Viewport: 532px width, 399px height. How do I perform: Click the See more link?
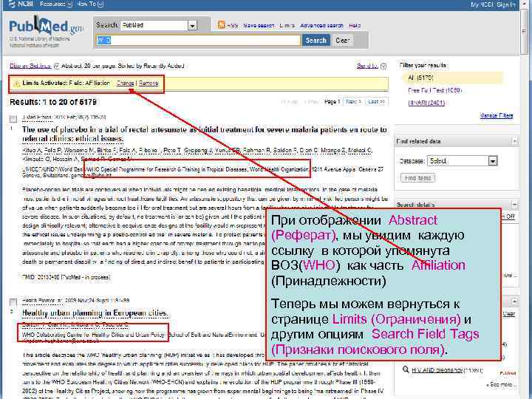(x=502, y=384)
